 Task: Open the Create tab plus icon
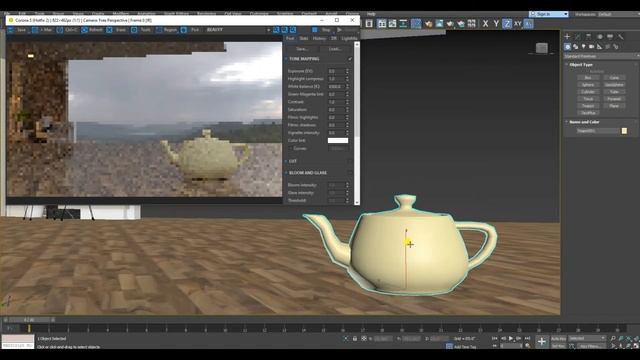pos(567,37)
